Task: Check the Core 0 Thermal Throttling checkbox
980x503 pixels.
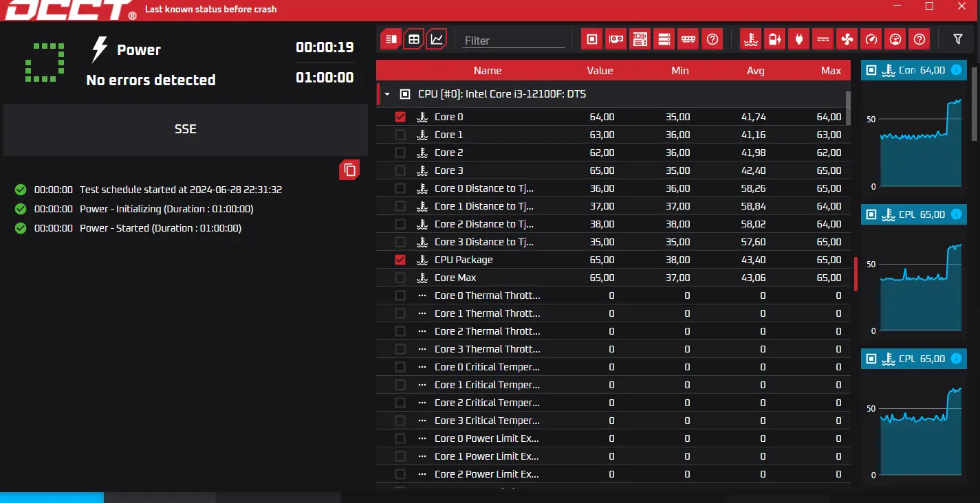Action: [x=400, y=295]
